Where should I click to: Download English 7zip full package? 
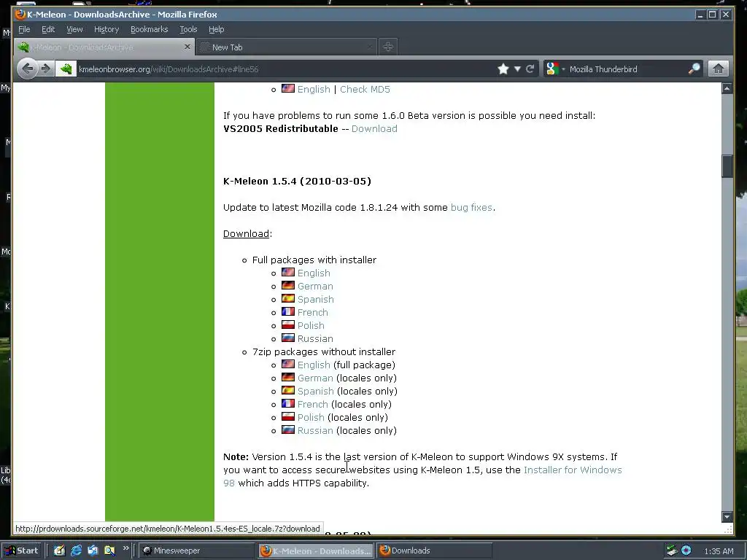[x=314, y=365]
